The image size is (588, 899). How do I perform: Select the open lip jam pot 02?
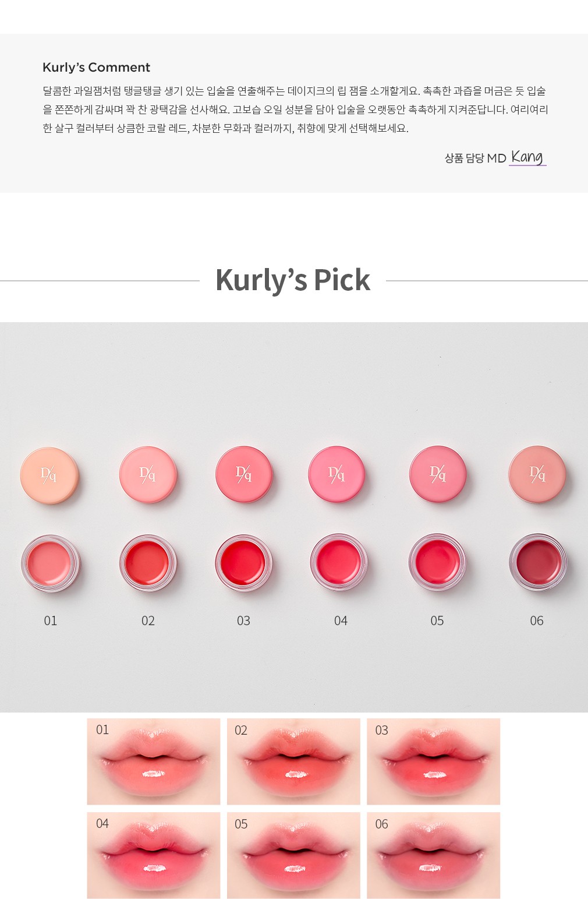coord(148,563)
